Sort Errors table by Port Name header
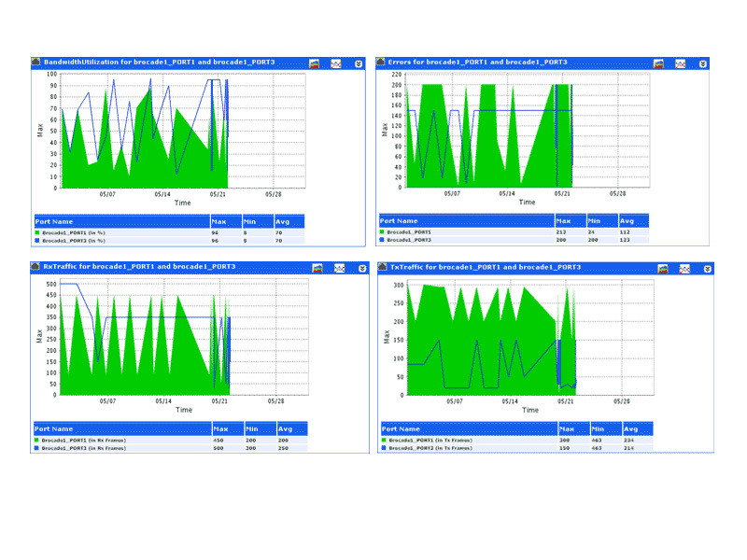This screenshot has height=560, width=747. point(467,220)
